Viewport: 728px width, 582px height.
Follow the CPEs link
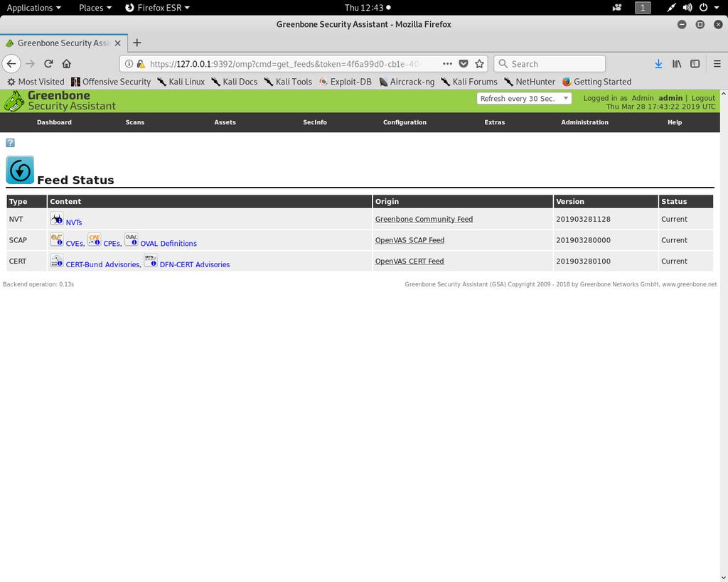coord(112,243)
